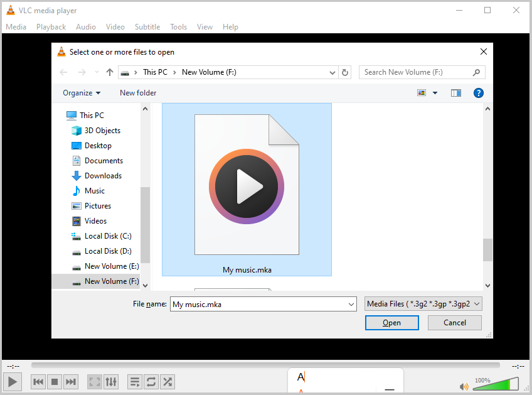Open the Video menu
Screen dimensions: 532x395
tap(115, 27)
